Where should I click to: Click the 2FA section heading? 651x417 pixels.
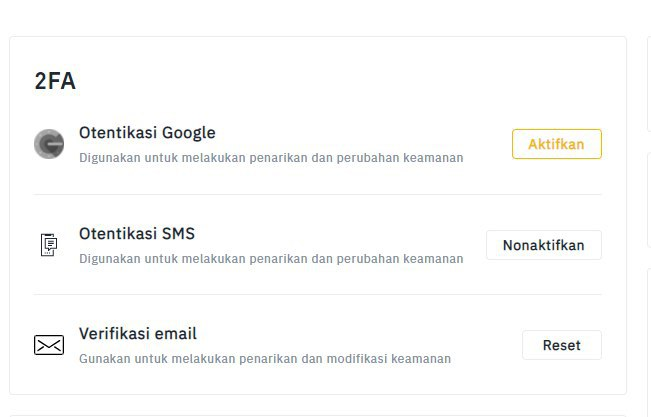pos(55,81)
